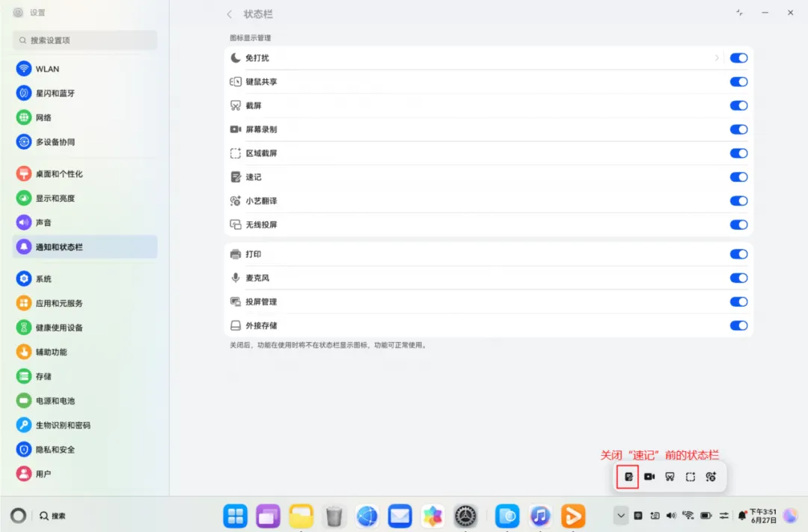
Task: Collapse the status bar overflow chevron
Action: 621,516
